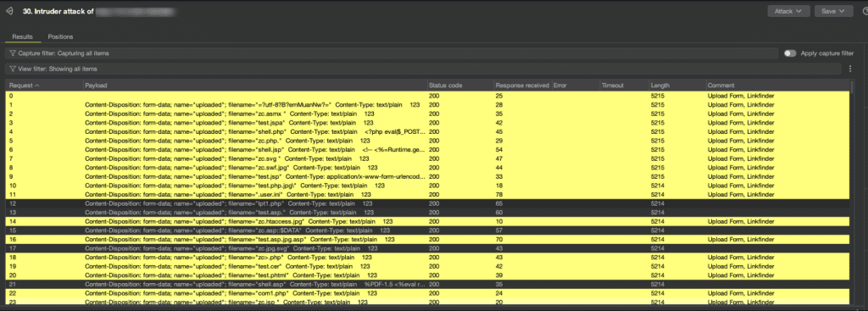This screenshot has height=311, width=868.
Task: Click the Response received column header
Action: [522, 86]
